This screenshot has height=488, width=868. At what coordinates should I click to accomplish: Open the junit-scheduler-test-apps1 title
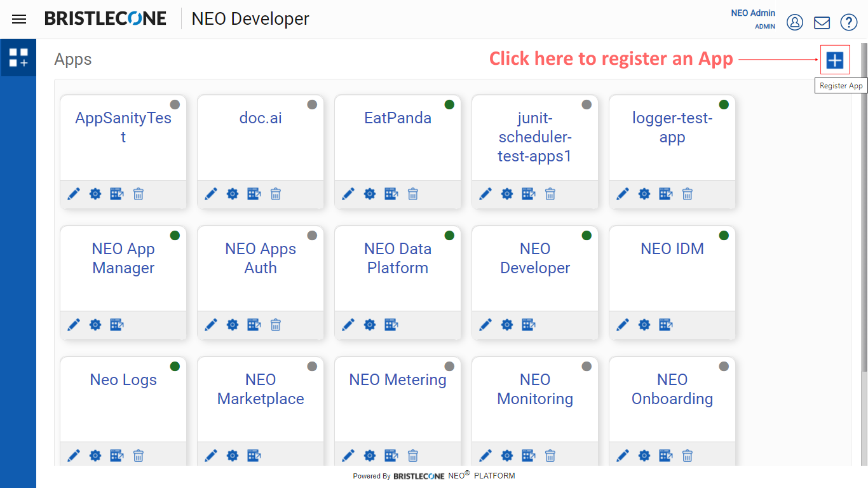pos(535,137)
